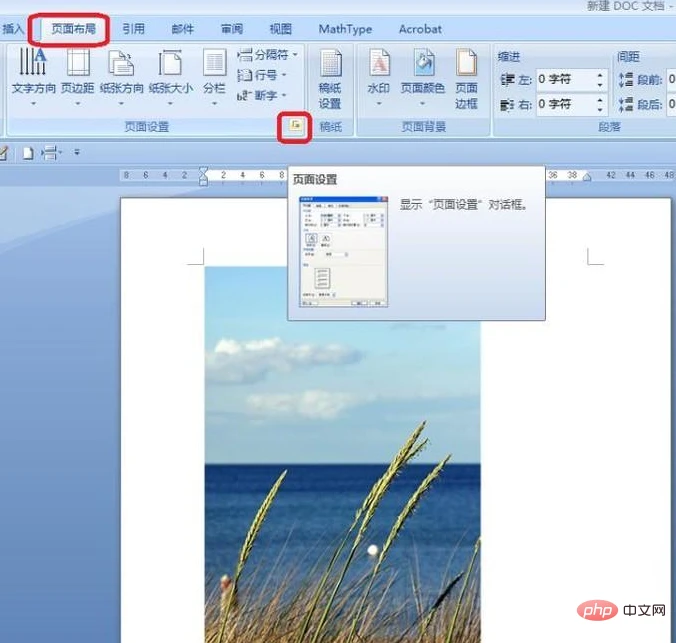Switch to View (视图) tab
This screenshot has width=676, height=643.
281,29
